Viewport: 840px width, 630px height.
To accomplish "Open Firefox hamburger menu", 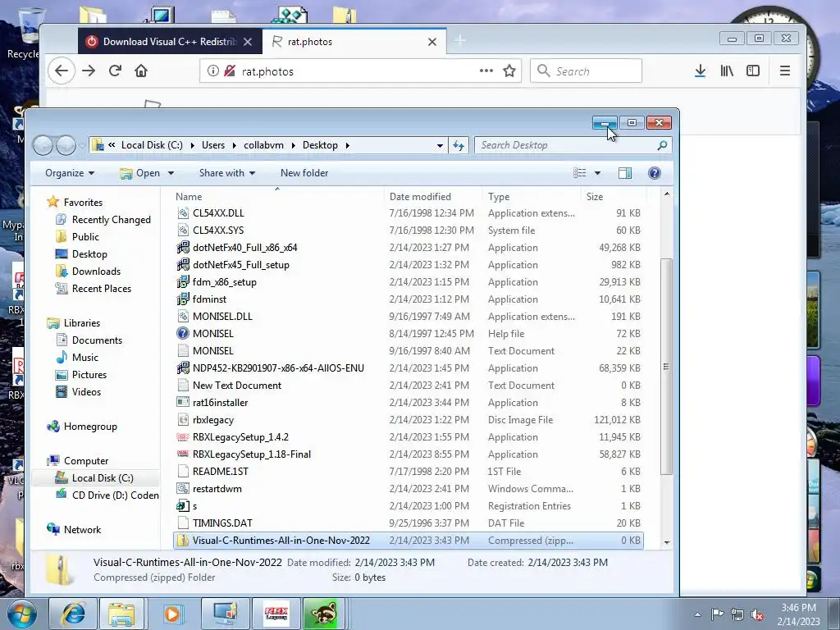I will 785,71.
